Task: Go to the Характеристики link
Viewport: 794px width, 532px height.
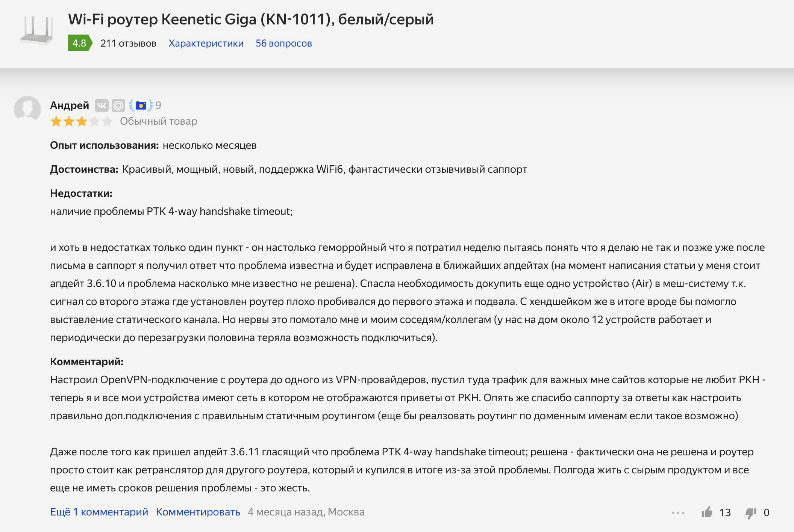Action: (x=206, y=43)
